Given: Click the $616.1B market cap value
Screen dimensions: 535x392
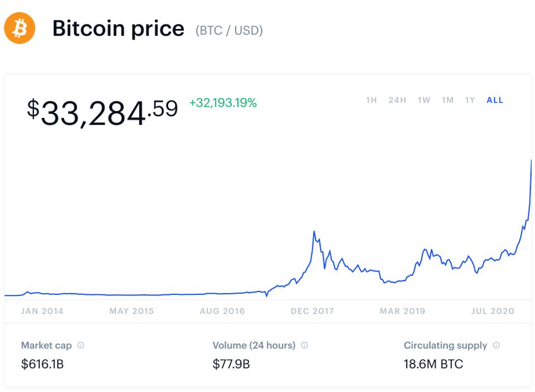Looking at the screenshot, I should point(42,365).
